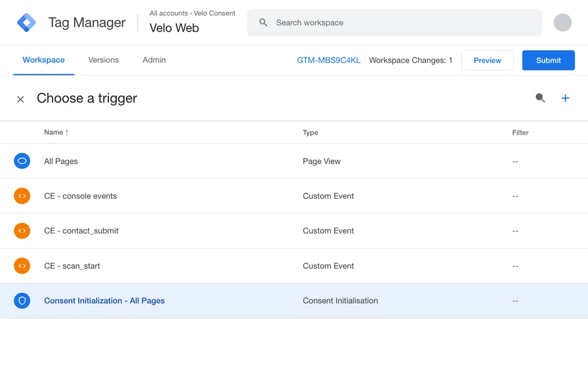Open the Admin tab

[x=154, y=60]
